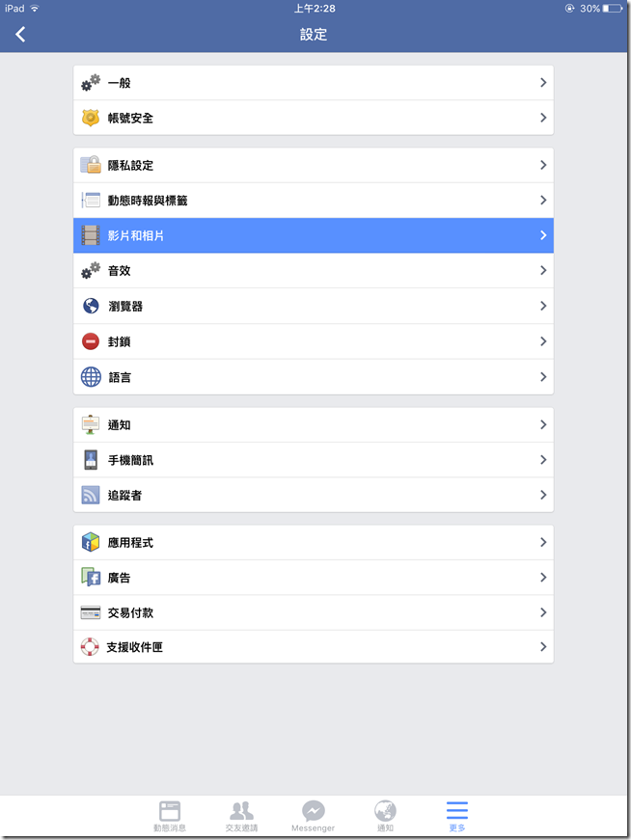The width and height of the screenshot is (631, 840).
Task: Open the cube icon for 應用程式
Action: click(91, 542)
